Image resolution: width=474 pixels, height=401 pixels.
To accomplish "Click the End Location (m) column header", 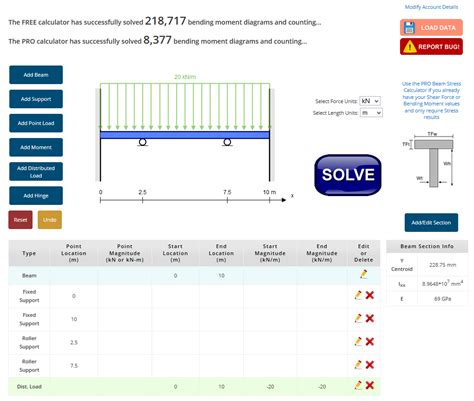I will pyautogui.click(x=222, y=254).
